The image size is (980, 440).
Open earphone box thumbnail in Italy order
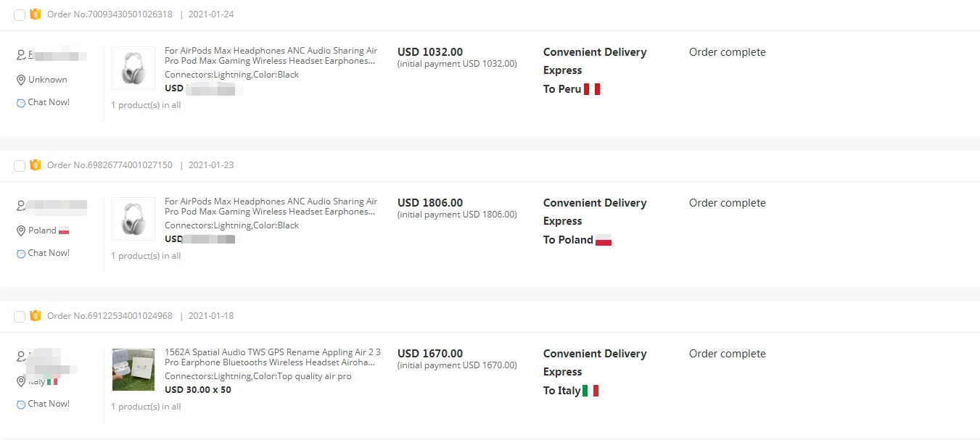[x=133, y=370]
